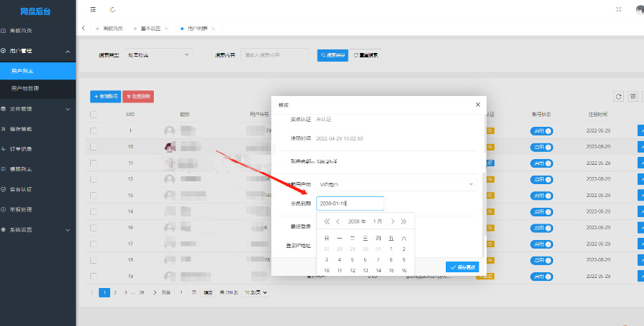Viewport: 644px width, 326px height.
Task: Click the fullscreen icon in top header
Action: pos(618,9)
